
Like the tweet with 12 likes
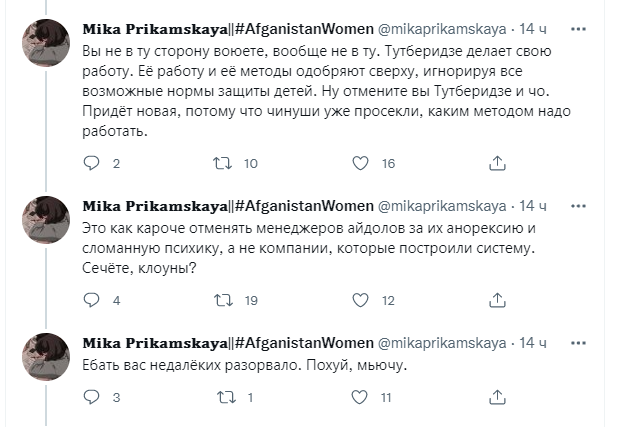[361, 299]
